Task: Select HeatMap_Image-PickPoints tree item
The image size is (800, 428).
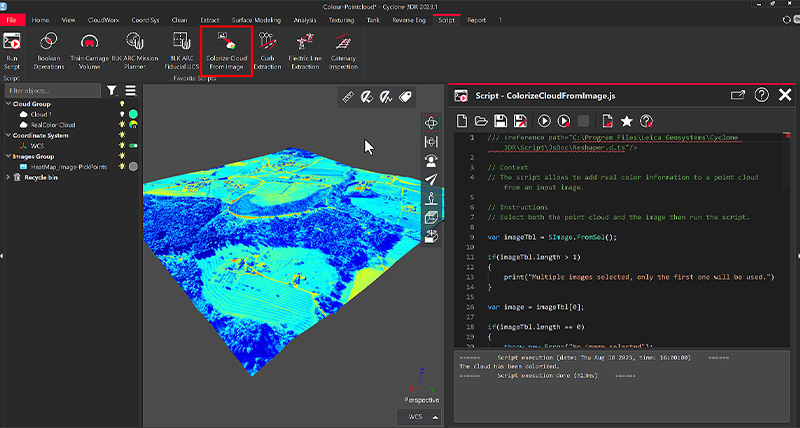Action: pyautogui.click(x=69, y=167)
